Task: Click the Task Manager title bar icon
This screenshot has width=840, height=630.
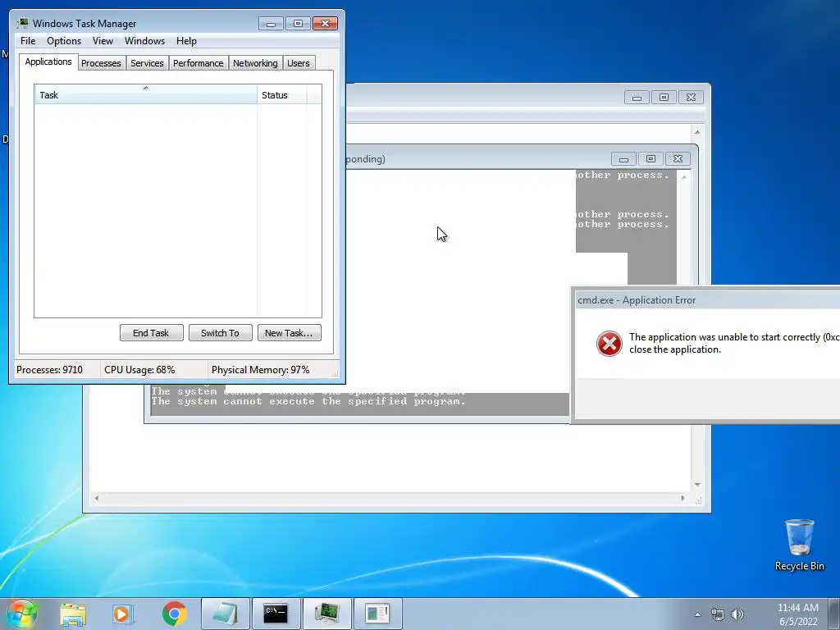Action: [22, 23]
